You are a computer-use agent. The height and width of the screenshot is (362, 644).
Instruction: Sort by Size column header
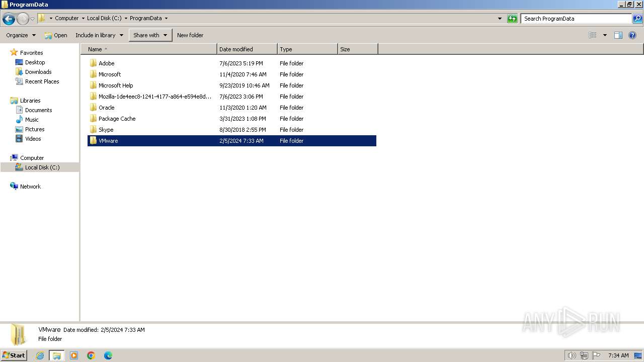pyautogui.click(x=358, y=49)
